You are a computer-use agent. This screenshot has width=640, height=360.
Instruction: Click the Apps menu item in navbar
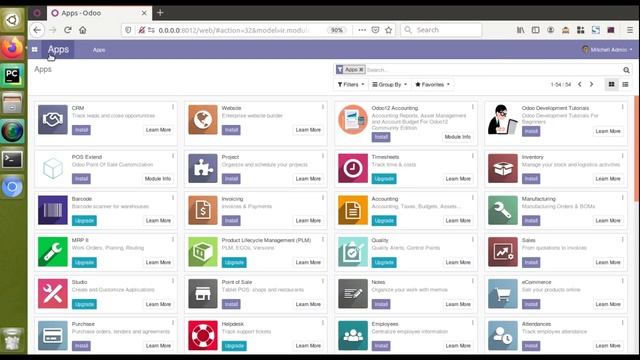pyautogui.click(x=99, y=50)
